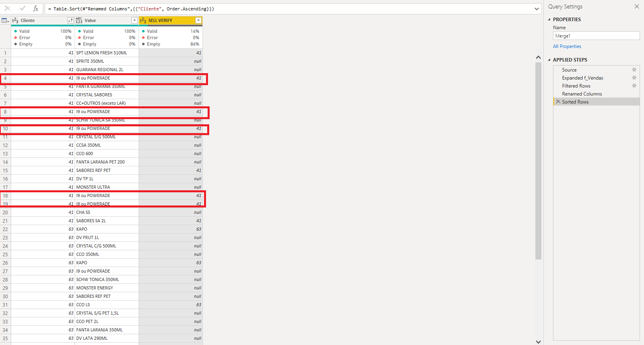Collapse the PROPERTIES section

(549, 19)
